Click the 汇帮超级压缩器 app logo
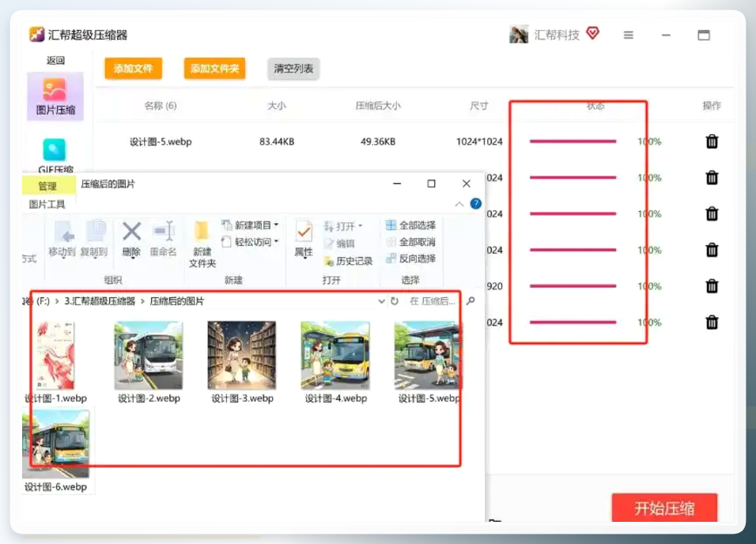Image resolution: width=756 pixels, height=544 pixels. [x=36, y=34]
